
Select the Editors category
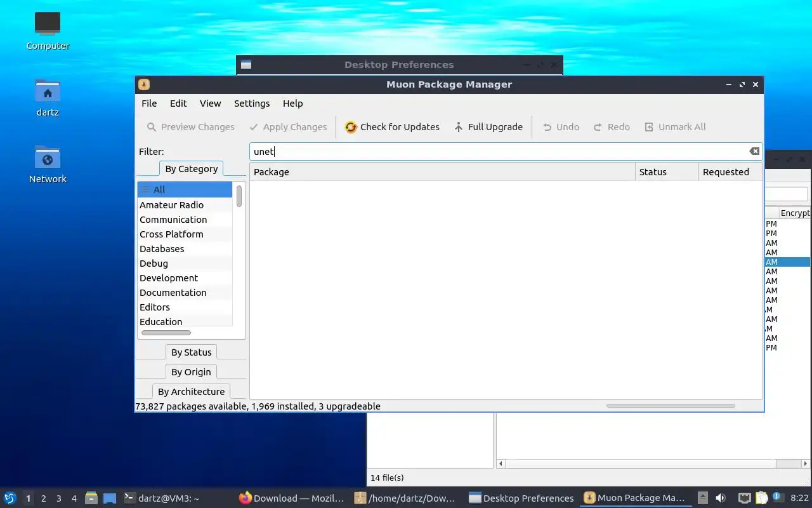coord(185,307)
